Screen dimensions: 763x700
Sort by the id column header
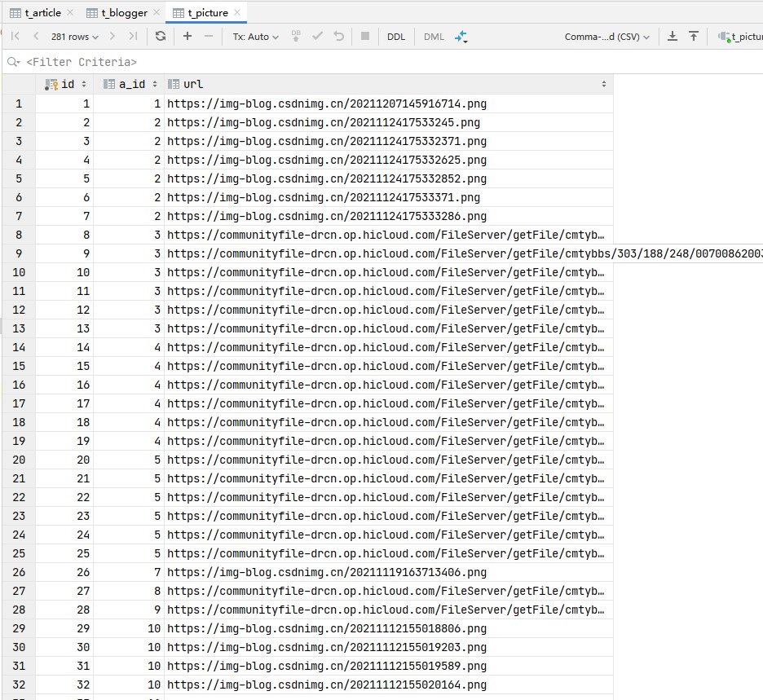pos(64,84)
